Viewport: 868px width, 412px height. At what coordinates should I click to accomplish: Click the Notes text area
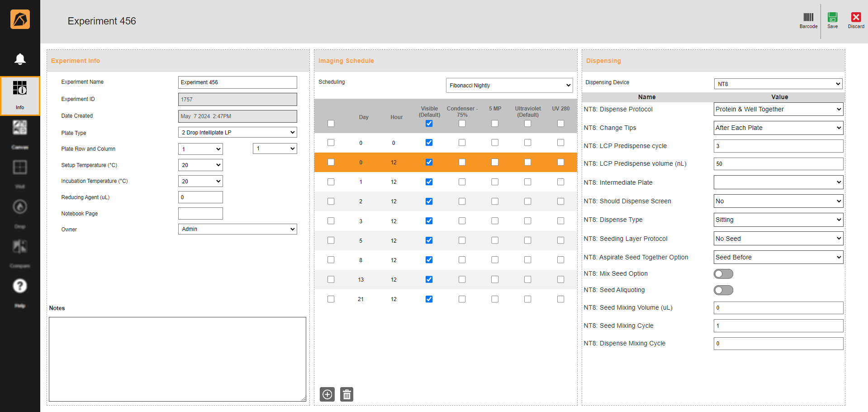177,359
